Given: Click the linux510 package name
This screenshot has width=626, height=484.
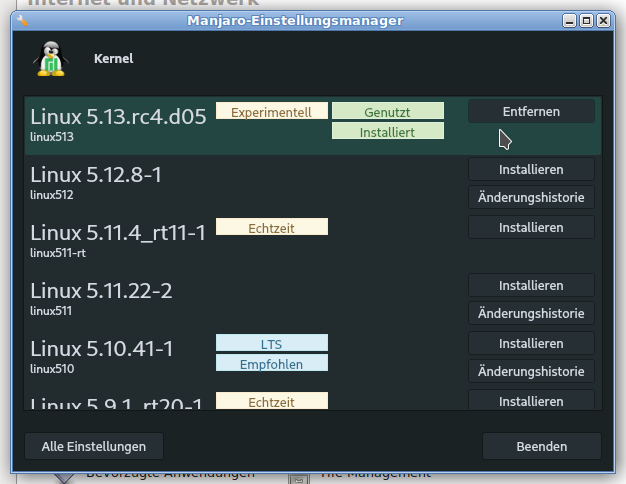Looking at the screenshot, I should pos(52,369).
